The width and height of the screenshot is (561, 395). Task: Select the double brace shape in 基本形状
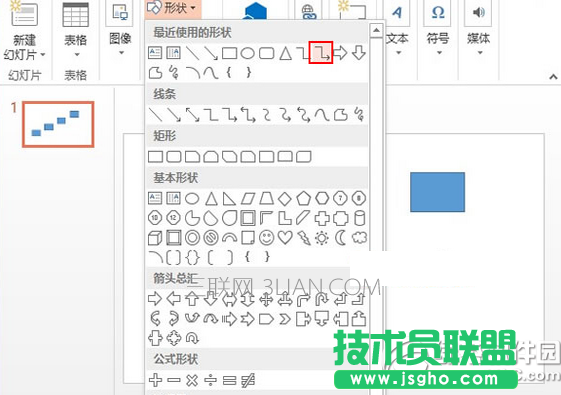point(192,257)
